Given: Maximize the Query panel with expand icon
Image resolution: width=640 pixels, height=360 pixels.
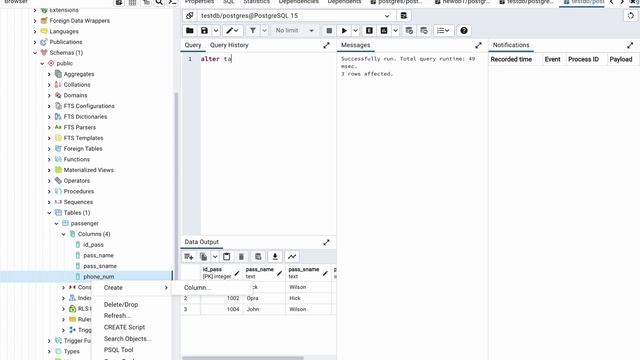Looking at the screenshot, I should point(326,46).
